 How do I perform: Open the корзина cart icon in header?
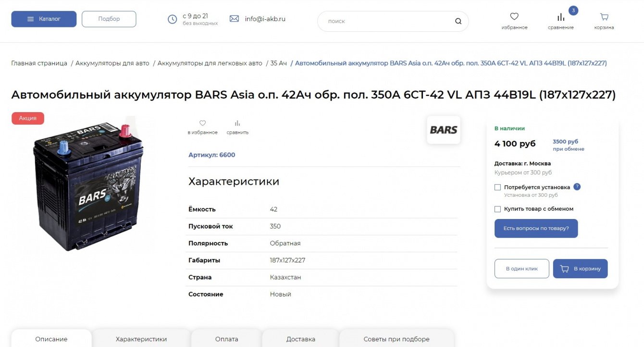tap(604, 17)
